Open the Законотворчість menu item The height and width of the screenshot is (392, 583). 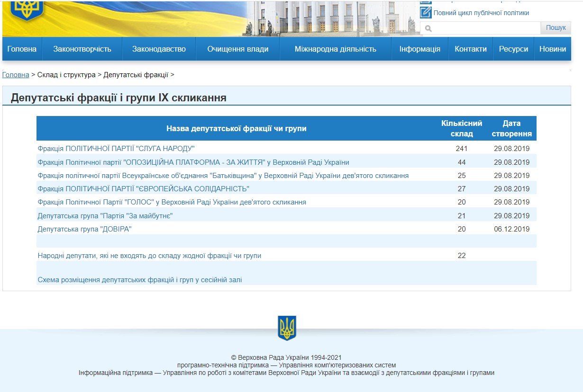[82, 49]
